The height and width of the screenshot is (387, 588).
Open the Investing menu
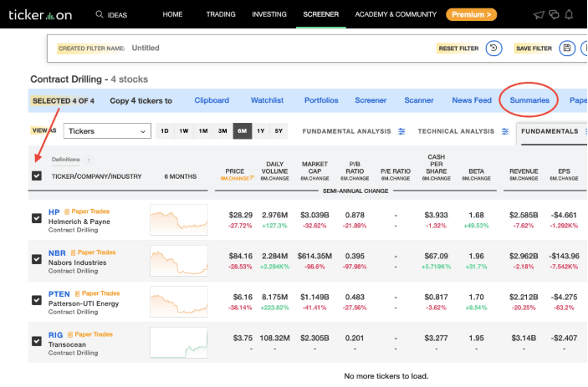pos(268,14)
